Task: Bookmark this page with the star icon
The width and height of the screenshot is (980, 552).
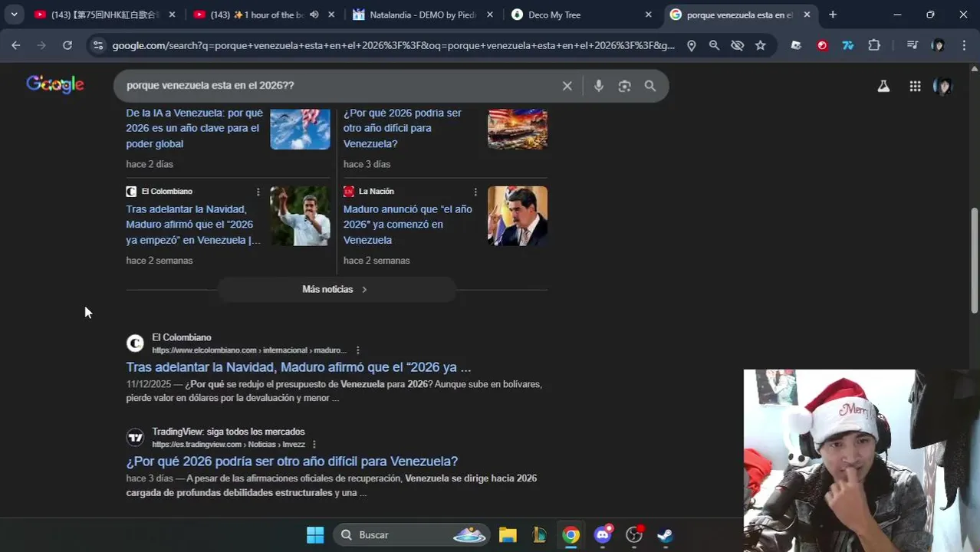Action: (x=760, y=45)
